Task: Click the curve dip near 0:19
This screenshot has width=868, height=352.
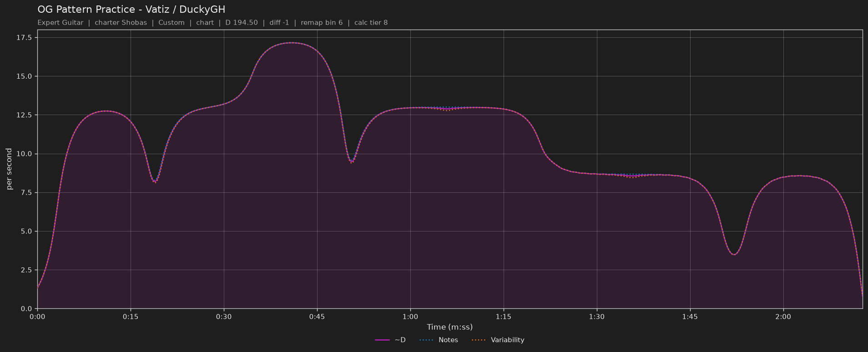Action: (x=155, y=181)
